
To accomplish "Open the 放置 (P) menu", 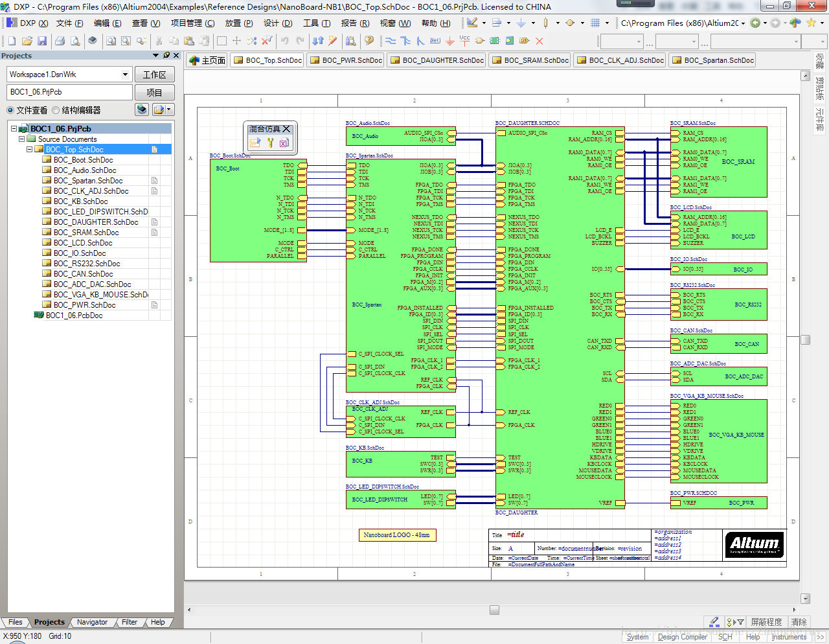I will [x=238, y=23].
